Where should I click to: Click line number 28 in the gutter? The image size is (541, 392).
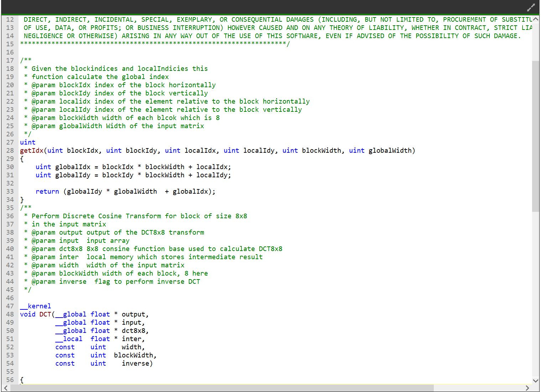[10, 151]
